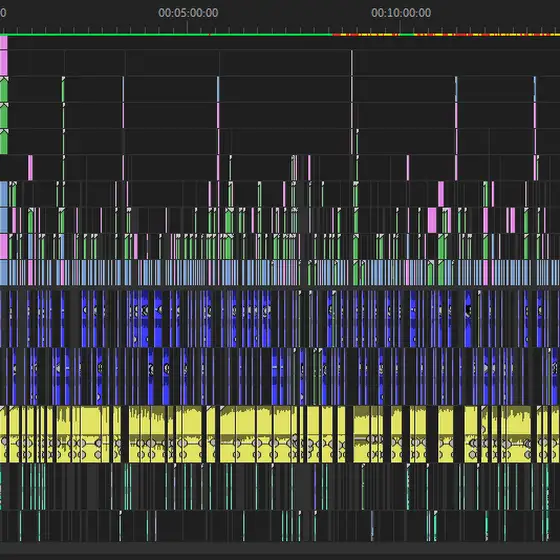Select the first pink clip beneath the stacked green clips

[30, 168]
